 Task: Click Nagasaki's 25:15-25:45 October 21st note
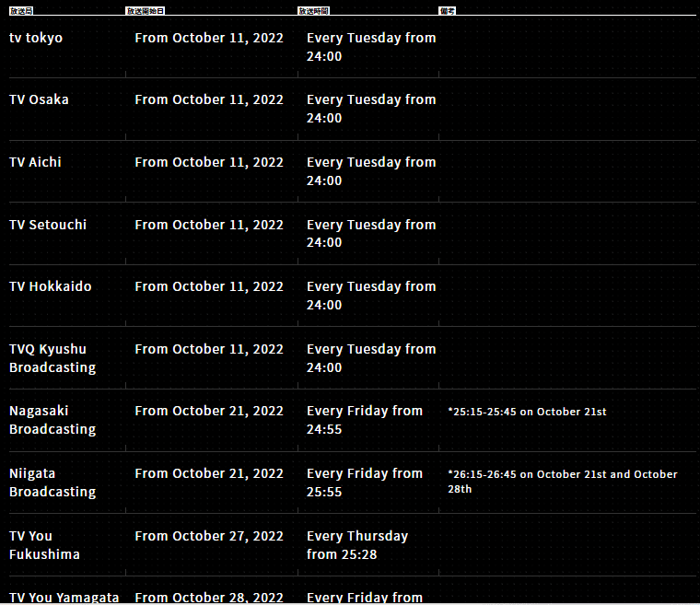527,412
